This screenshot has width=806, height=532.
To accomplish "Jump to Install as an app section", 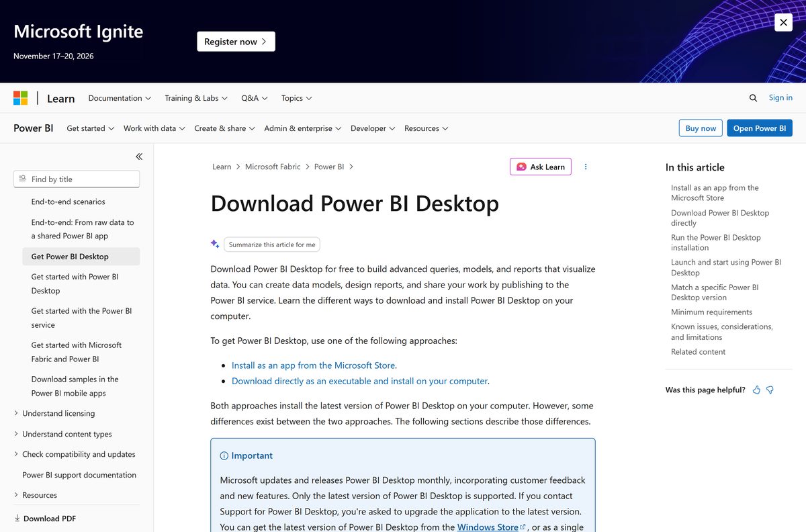I will [715, 193].
